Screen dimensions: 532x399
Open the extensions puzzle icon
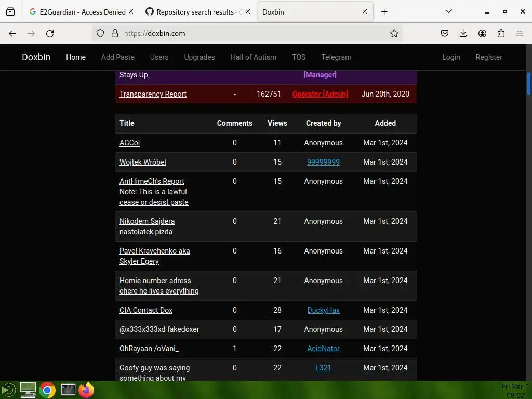coord(501,33)
